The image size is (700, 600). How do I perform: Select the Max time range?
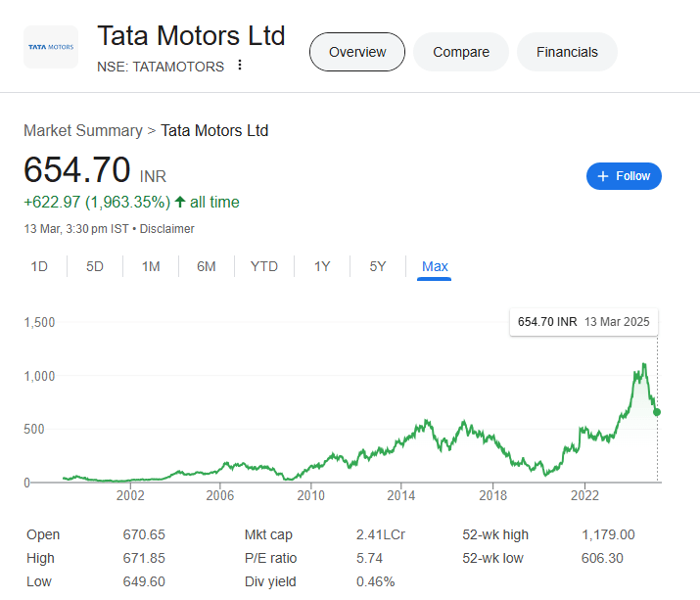point(435,266)
